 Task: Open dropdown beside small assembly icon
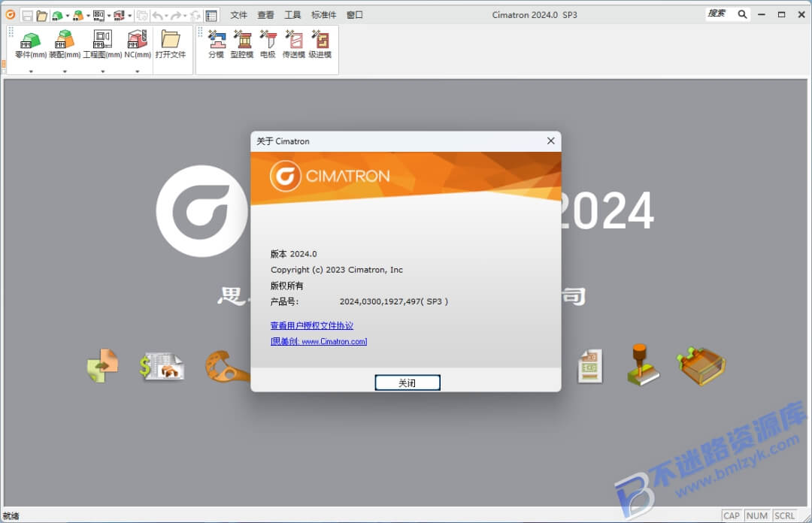click(88, 16)
